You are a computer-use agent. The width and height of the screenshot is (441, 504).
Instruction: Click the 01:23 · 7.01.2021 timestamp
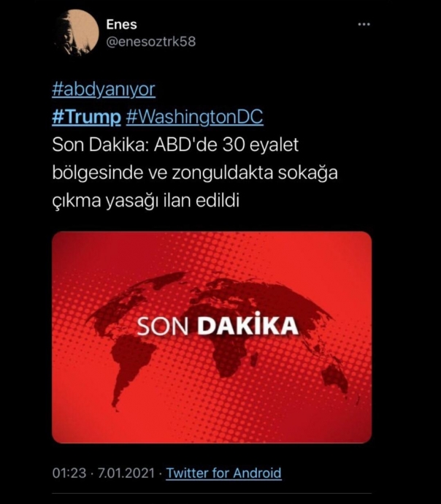[104, 473]
